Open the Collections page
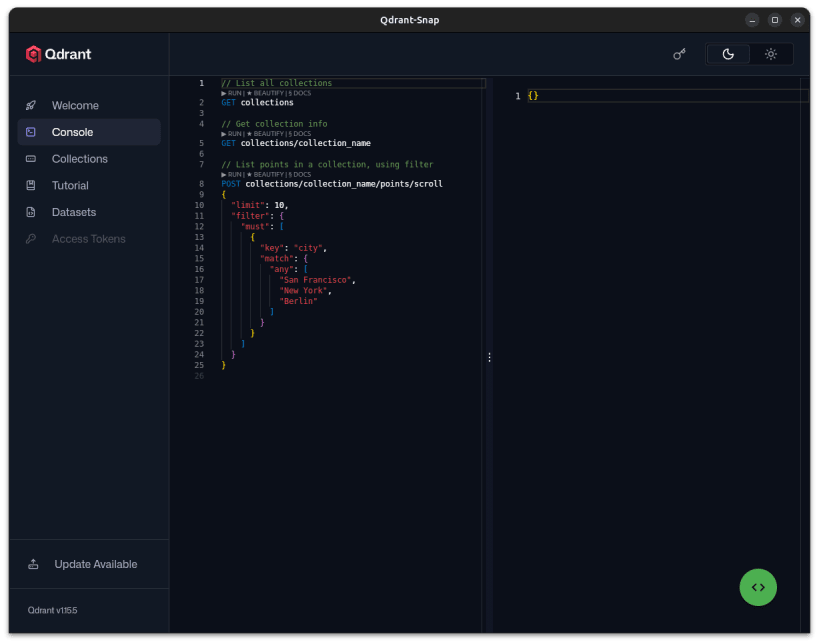This screenshot has width=819, height=644. coord(89,159)
